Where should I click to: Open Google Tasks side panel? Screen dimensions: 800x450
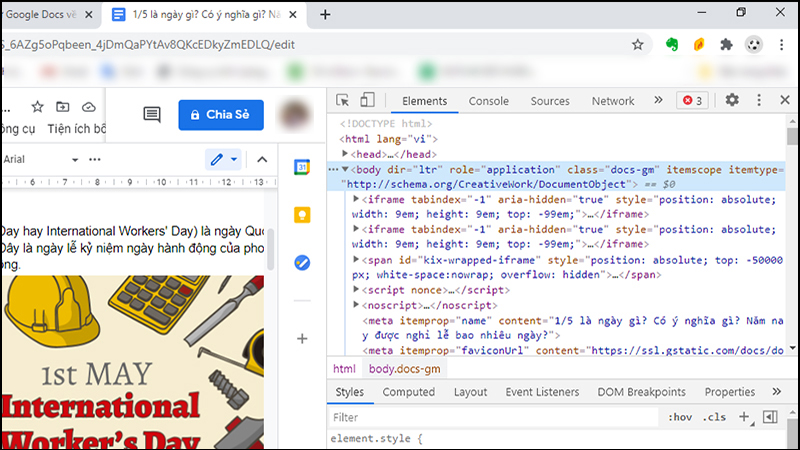[x=302, y=263]
